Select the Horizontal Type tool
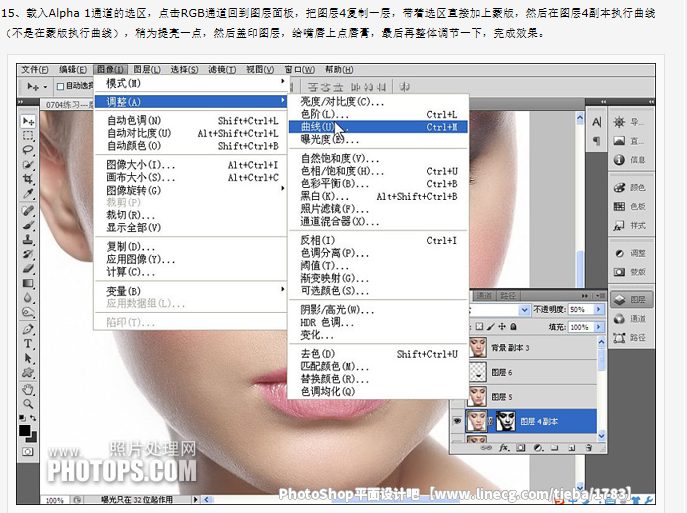Image resolution: width=687 pixels, height=513 pixels. tap(28, 344)
